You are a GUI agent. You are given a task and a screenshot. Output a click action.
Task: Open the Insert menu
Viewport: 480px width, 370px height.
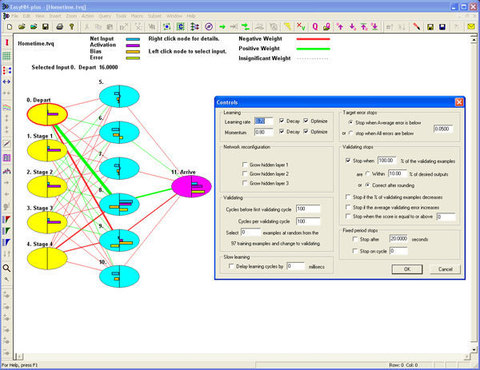[55, 16]
